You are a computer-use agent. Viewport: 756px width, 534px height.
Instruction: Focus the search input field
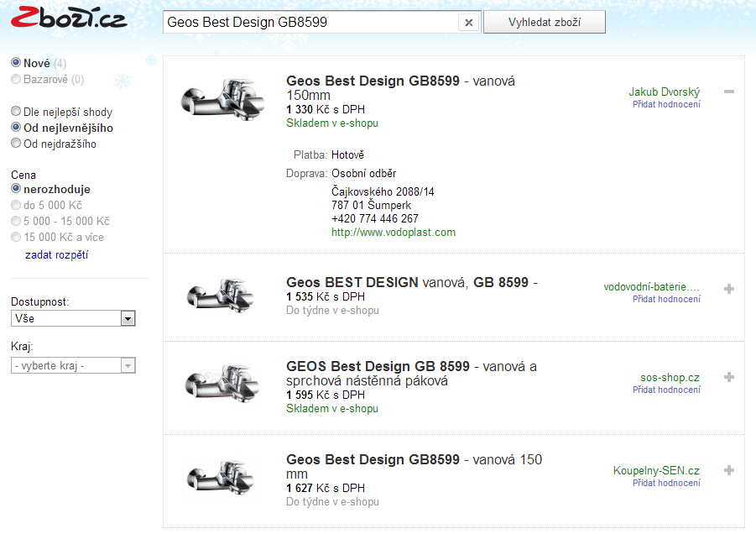pos(312,23)
